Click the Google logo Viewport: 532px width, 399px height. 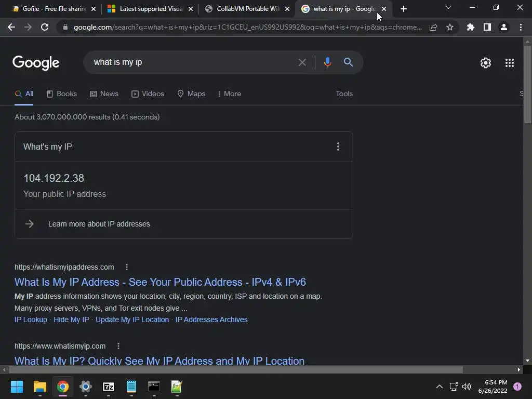pyautogui.click(x=36, y=63)
